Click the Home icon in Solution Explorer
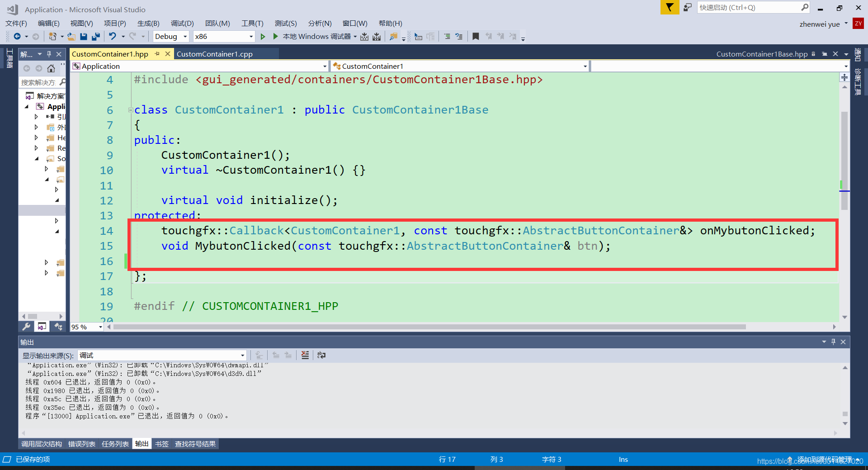Image resolution: width=868 pixels, height=470 pixels. point(51,68)
